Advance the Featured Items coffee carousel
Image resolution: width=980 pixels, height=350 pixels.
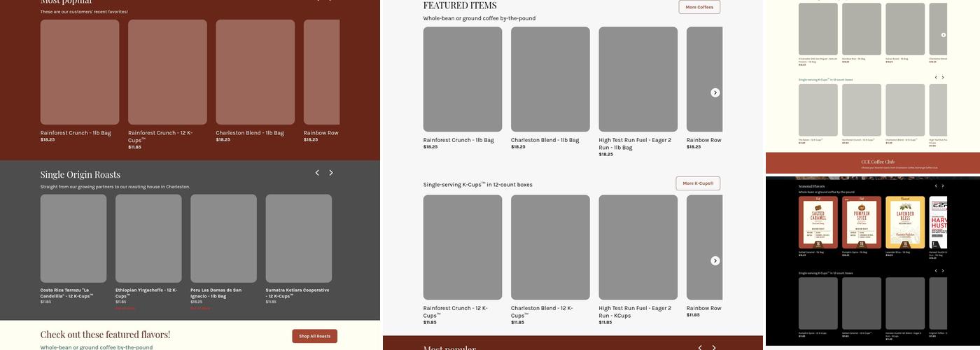point(715,92)
